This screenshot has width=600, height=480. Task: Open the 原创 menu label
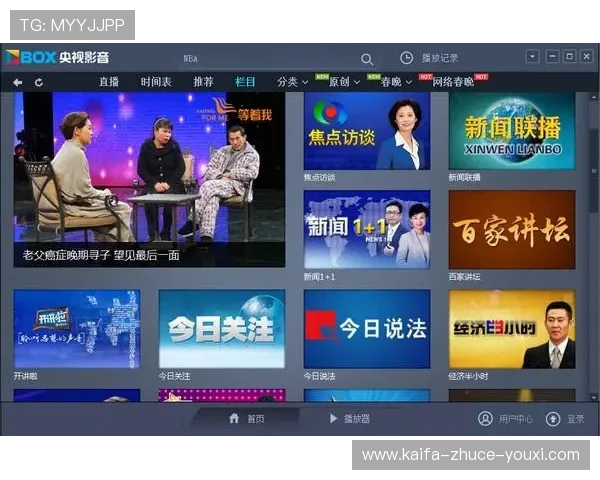click(339, 82)
